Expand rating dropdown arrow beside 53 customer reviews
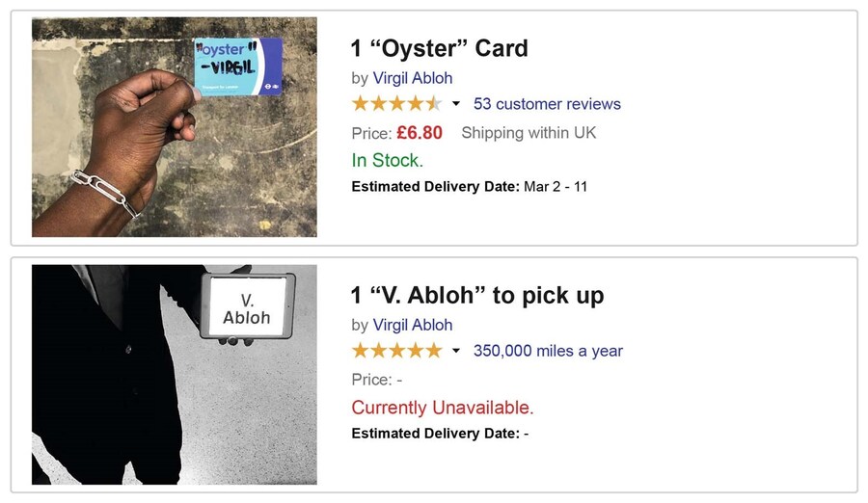 coord(456,104)
